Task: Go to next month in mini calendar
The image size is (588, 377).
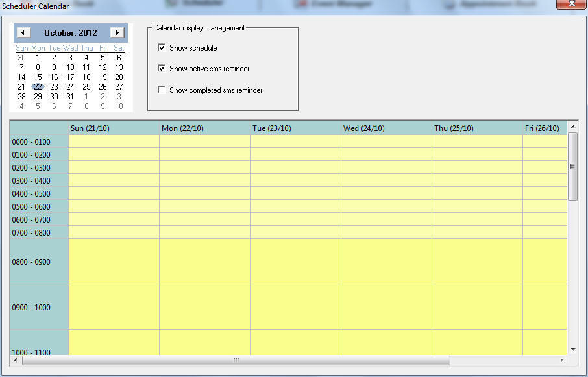Action: 117,32
